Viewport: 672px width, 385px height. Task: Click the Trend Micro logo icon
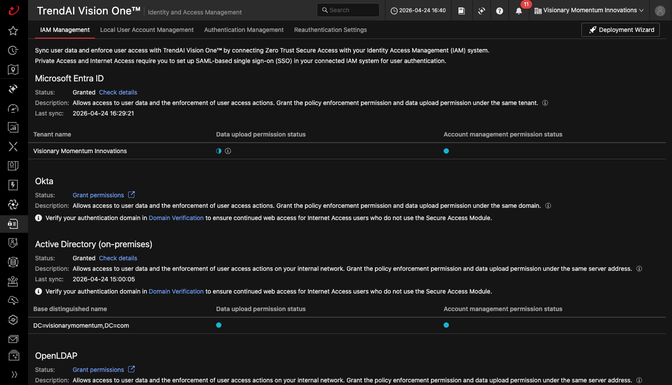[x=14, y=10]
